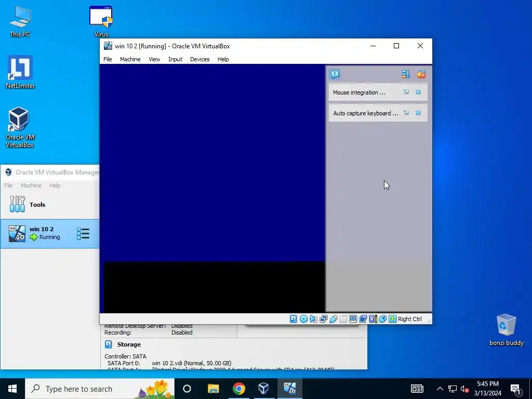Show hidden system tray icons
The width and height of the screenshot is (532, 399).
point(440,389)
